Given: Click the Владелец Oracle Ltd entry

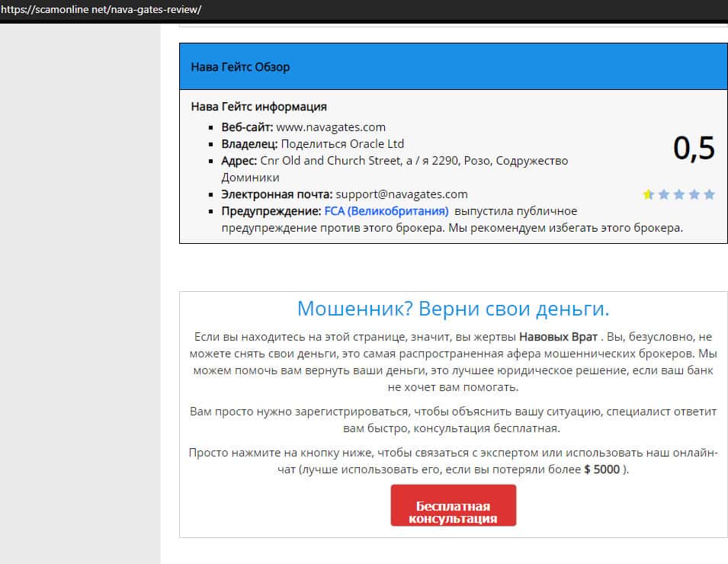Looking at the screenshot, I should pos(313,144).
